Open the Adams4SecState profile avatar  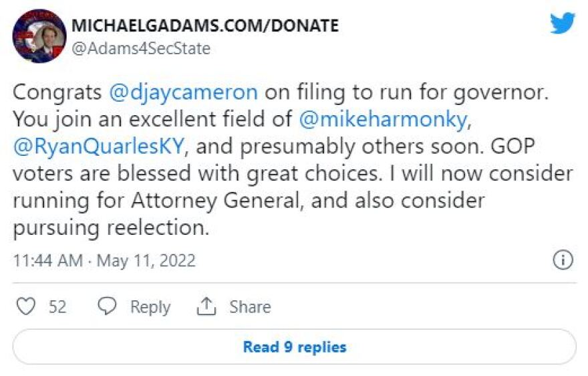pyautogui.click(x=39, y=35)
